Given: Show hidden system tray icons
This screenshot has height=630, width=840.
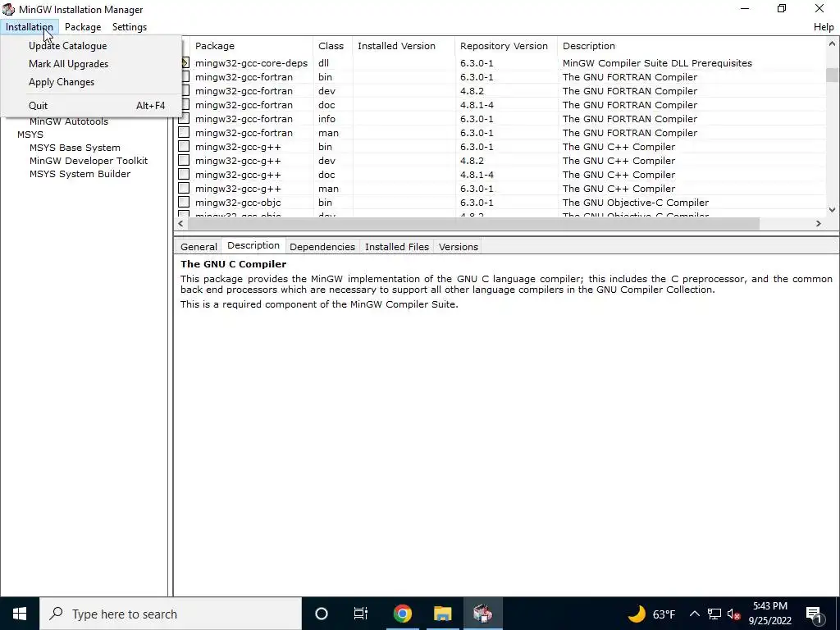Looking at the screenshot, I should click(x=694, y=614).
